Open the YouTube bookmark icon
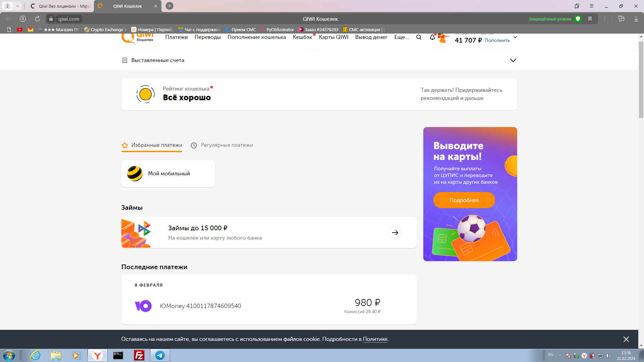Viewport: 644px width, 362px height. coord(20,29)
